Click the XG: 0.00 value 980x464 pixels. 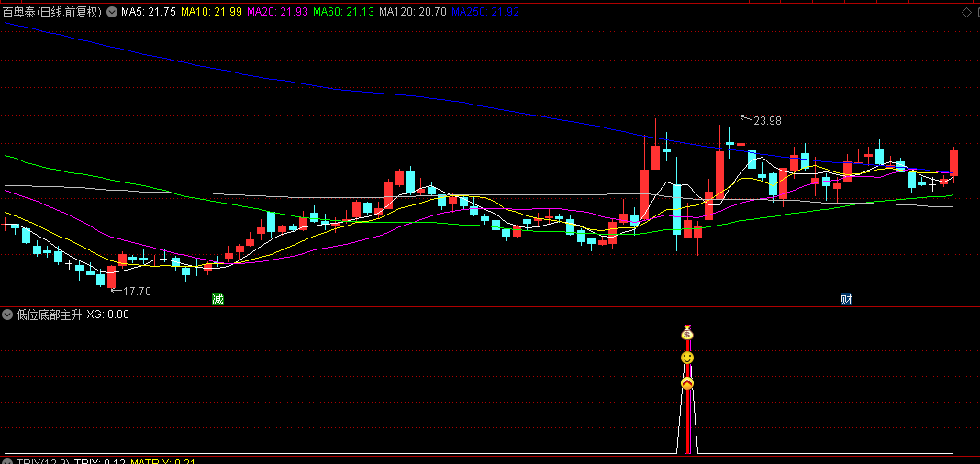[108, 315]
